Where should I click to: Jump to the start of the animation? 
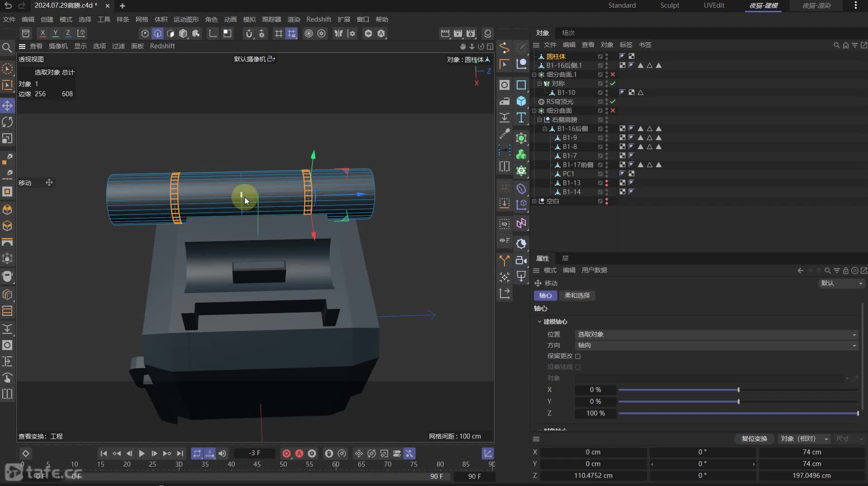104,453
